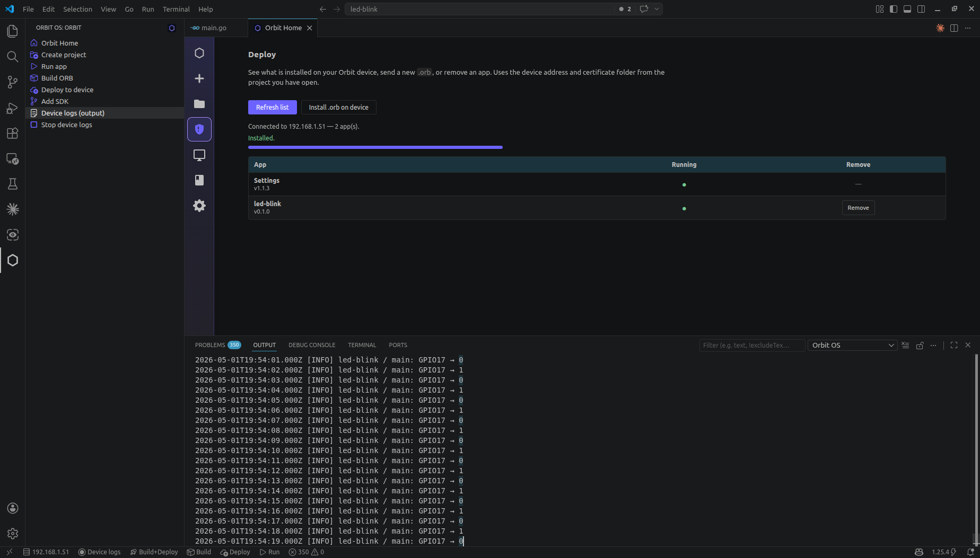Screen dimensions: 980x558
Task: Open the Remote Explorer view
Action: 12,158
